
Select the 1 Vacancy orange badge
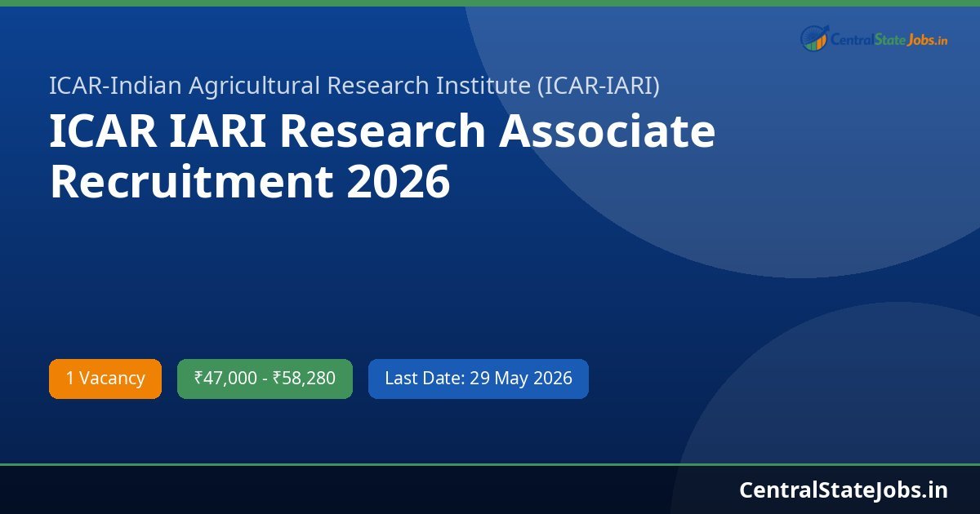[x=105, y=379]
